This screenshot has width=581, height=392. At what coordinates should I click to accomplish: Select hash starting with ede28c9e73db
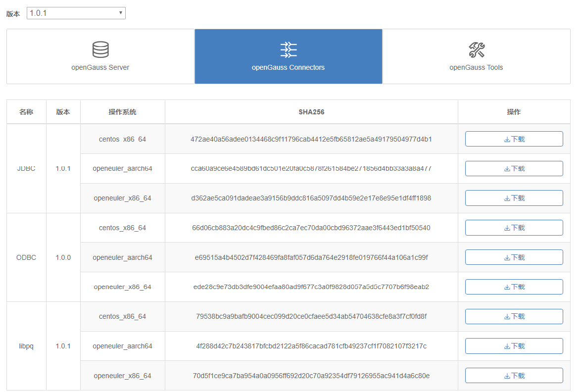[311, 287]
